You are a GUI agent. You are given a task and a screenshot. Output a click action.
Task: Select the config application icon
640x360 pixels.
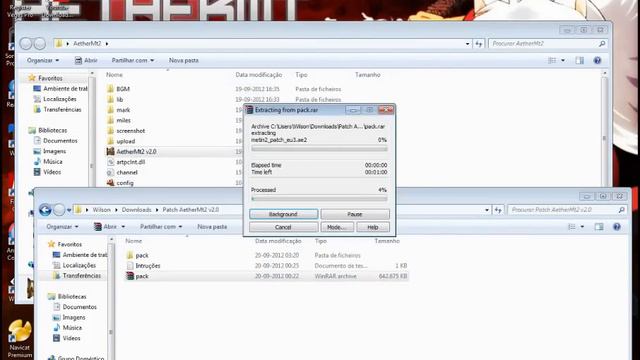(110, 183)
